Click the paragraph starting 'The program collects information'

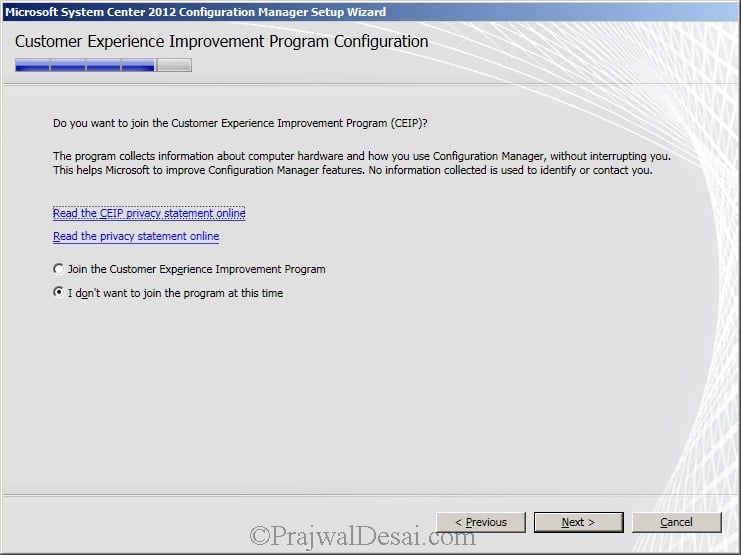(x=362, y=163)
